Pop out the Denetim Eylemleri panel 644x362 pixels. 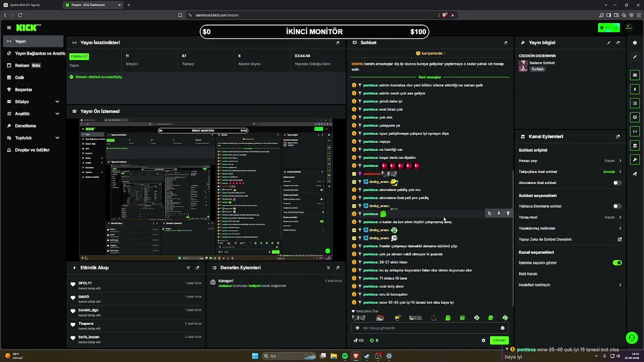coord(338,267)
